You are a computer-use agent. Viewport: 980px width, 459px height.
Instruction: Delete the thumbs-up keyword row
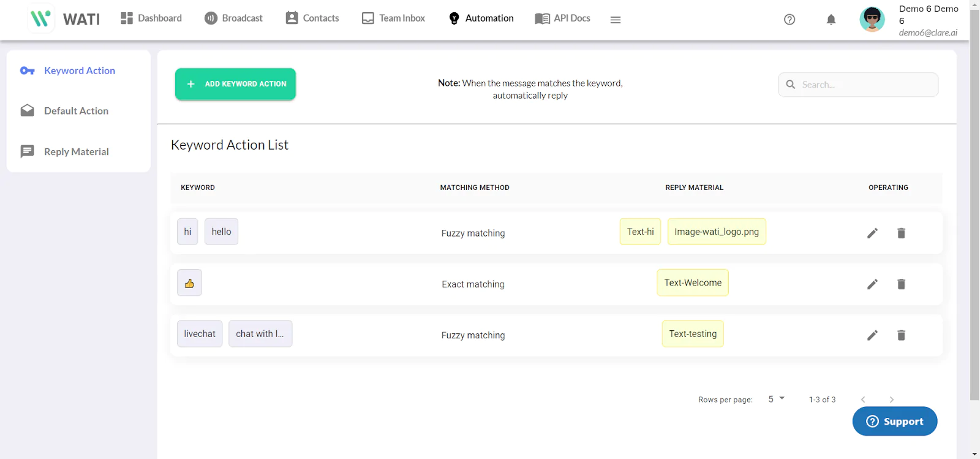click(x=901, y=284)
